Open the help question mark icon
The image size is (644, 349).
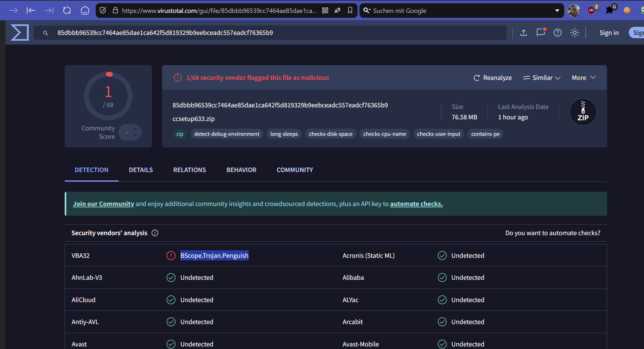(x=558, y=33)
